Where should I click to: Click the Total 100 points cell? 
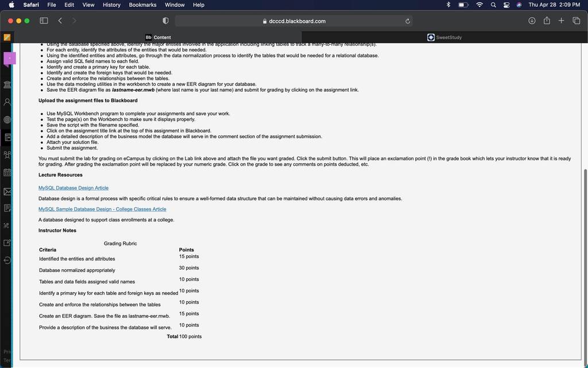click(x=184, y=336)
